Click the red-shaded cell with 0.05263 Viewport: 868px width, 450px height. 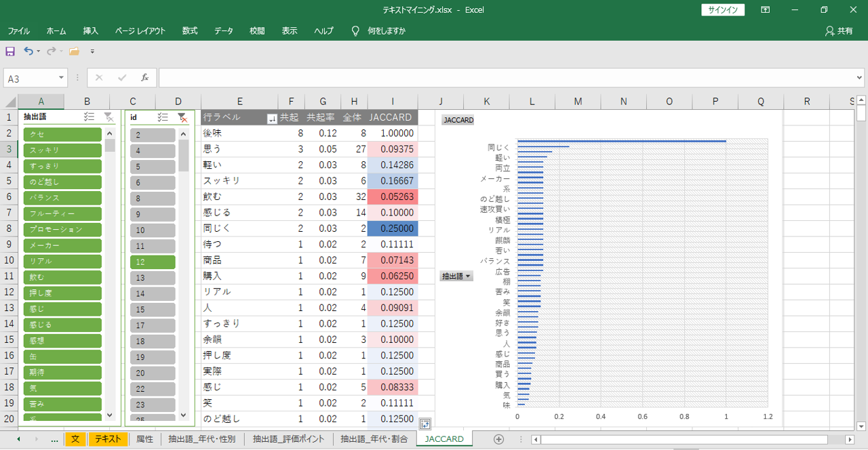coord(393,197)
